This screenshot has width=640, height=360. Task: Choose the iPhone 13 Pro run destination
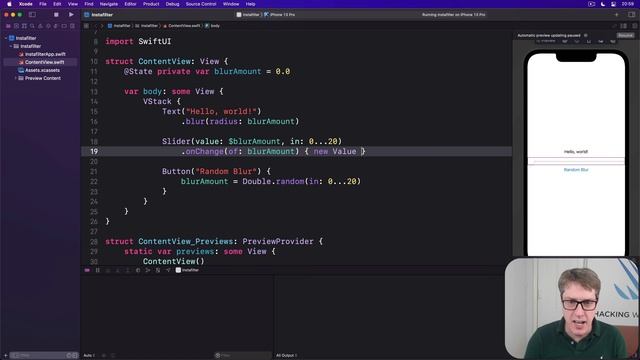click(280, 15)
